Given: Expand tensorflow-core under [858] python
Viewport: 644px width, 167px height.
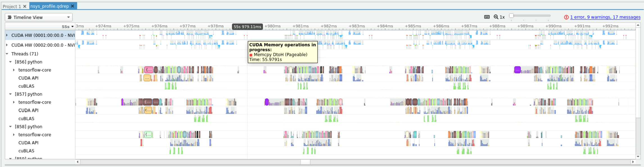Looking at the screenshot, I should point(14,135).
